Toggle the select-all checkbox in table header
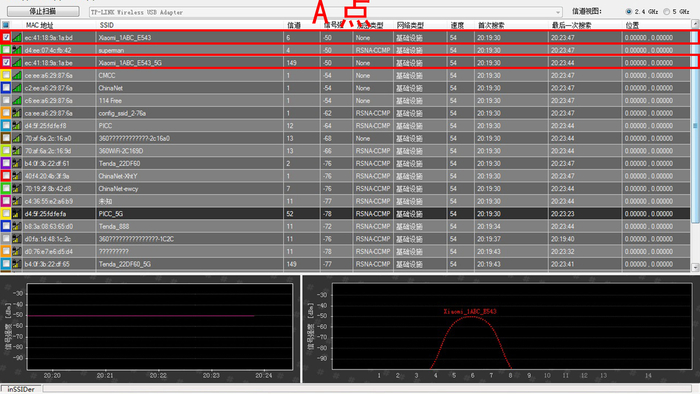This screenshot has height=394, width=700. [6, 25]
